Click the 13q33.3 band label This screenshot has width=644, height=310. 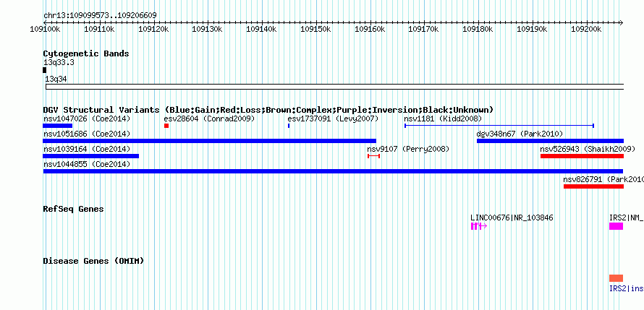[x=59, y=63]
